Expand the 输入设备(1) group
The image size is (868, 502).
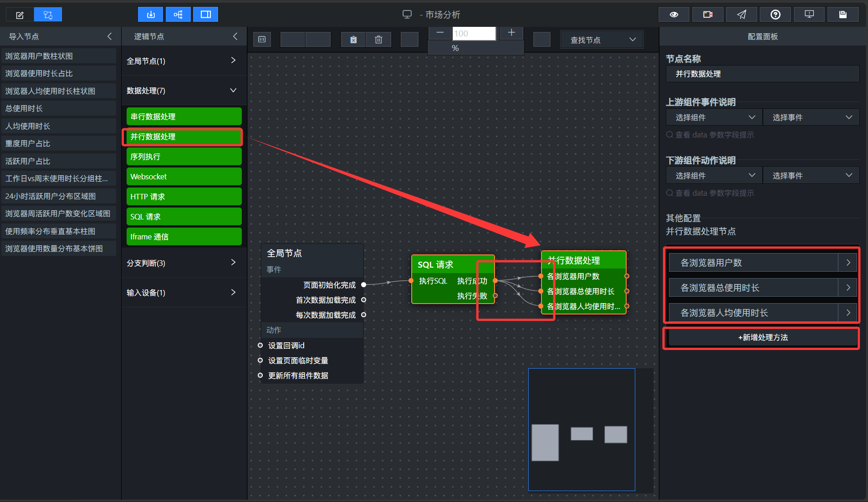pyautogui.click(x=184, y=292)
